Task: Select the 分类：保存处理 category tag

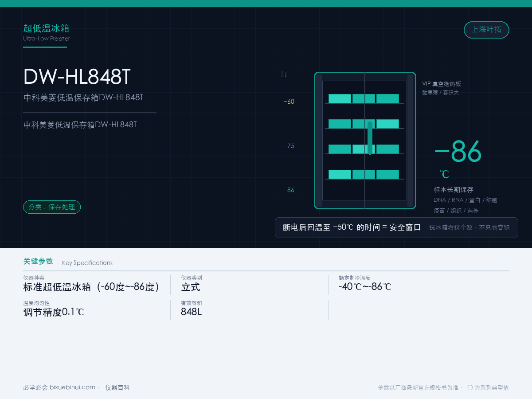Action: (x=52, y=207)
